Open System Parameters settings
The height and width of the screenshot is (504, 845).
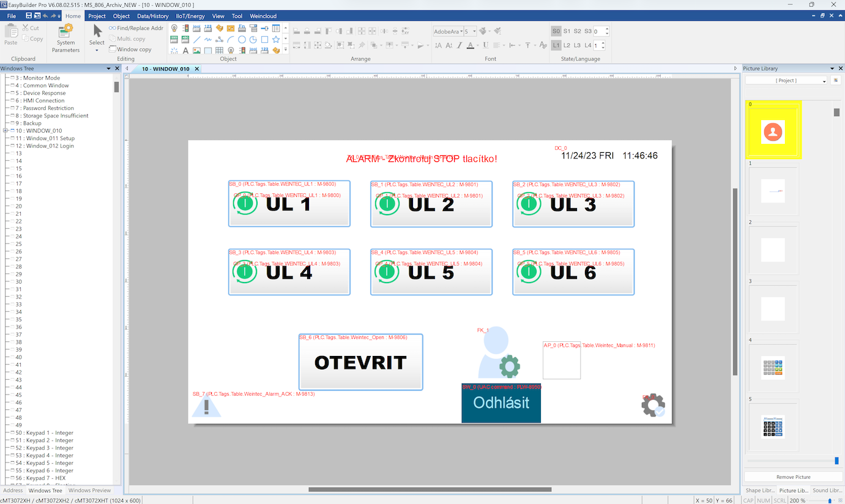coord(65,38)
